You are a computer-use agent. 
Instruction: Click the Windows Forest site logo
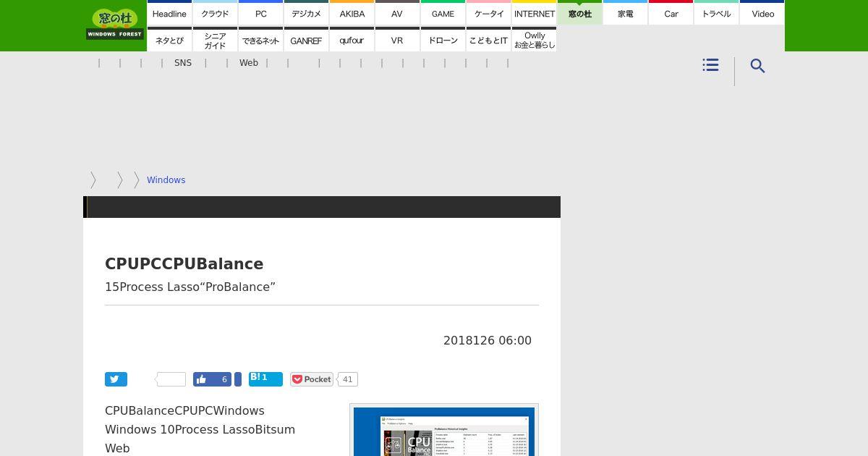tap(115, 24)
